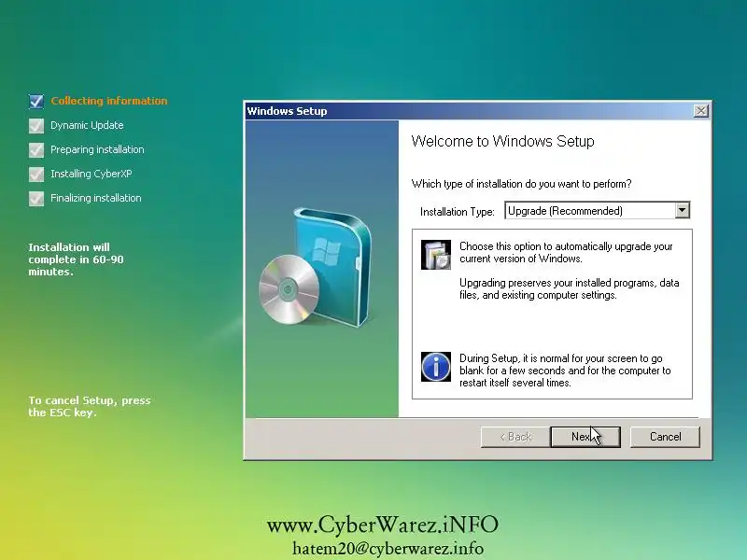The height and width of the screenshot is (560, 747).
Task: Click the Collecting information checkbox
Action: (x=36, y=101)
